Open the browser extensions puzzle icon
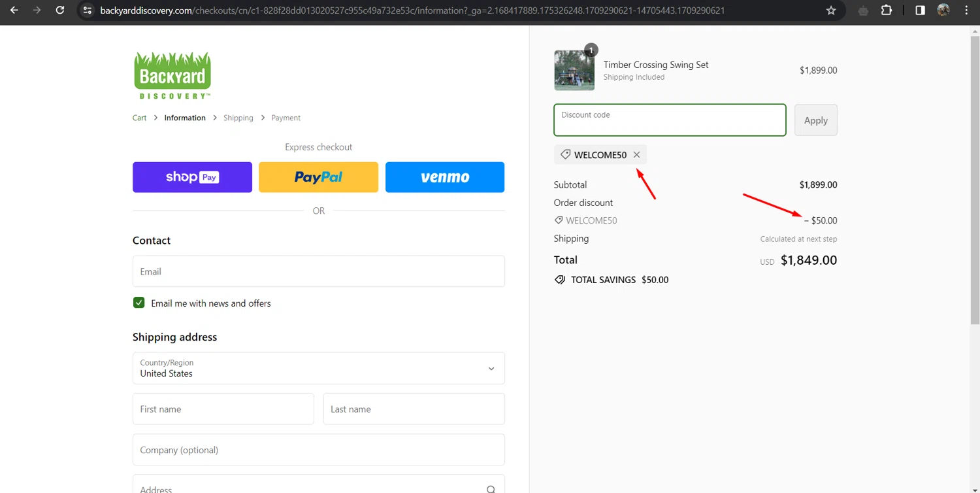The width and height of the screenshot is (980, 493). point(887,10)
